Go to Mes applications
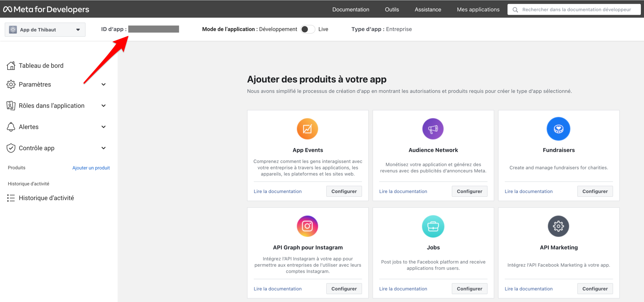This screenshot has height=302, width=644. [478, 9]
